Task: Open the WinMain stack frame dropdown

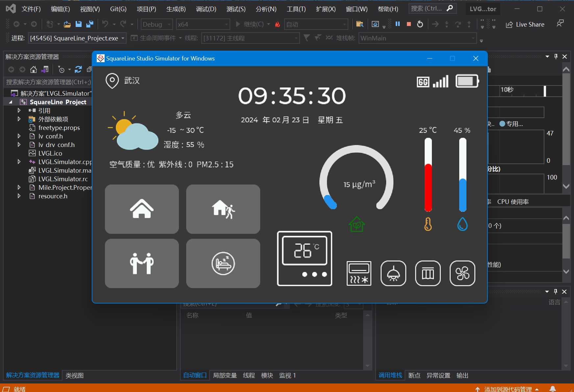Action: [x=417, y=38]
